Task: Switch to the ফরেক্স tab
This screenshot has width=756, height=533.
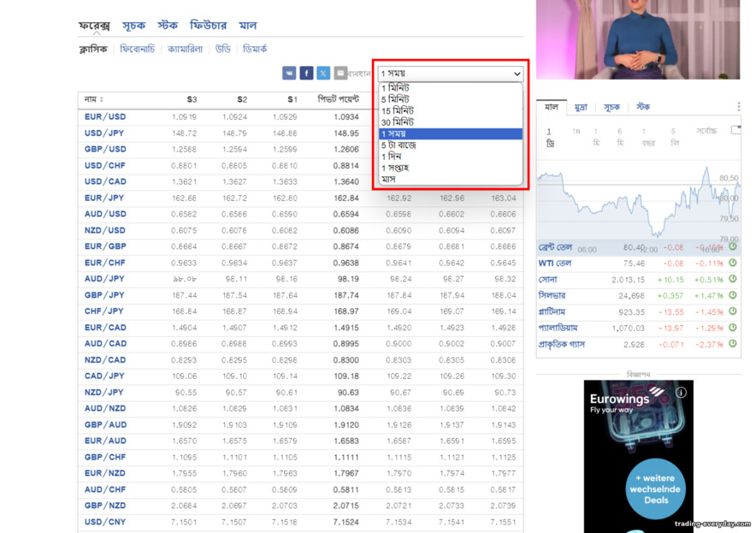Action: click(94, 25)
